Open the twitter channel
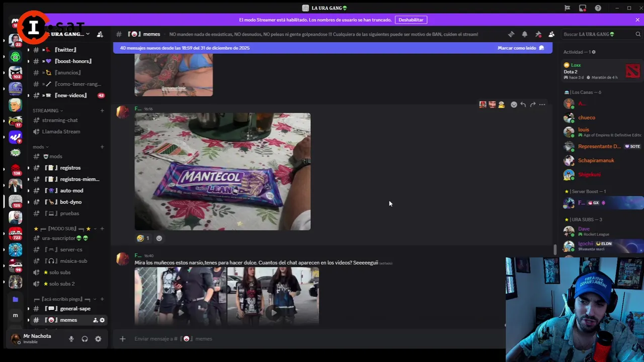This screenshot has width=644, height=362. [68, 50]
